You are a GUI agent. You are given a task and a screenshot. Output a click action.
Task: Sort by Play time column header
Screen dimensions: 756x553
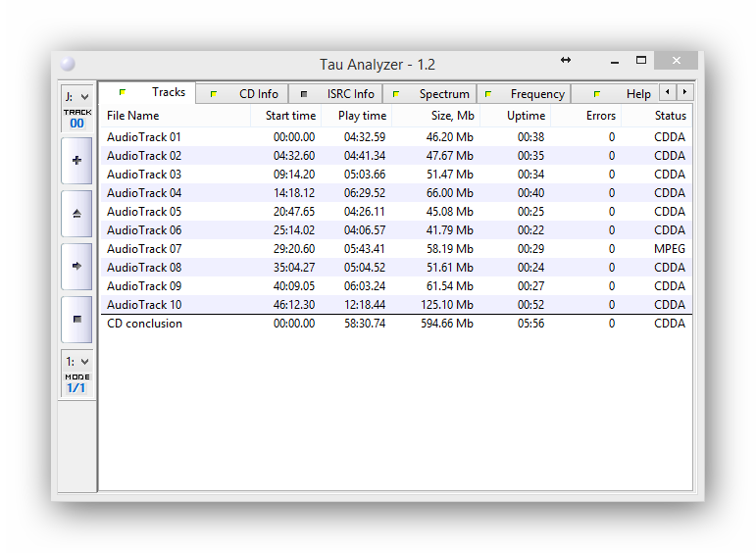coord(356,116)
